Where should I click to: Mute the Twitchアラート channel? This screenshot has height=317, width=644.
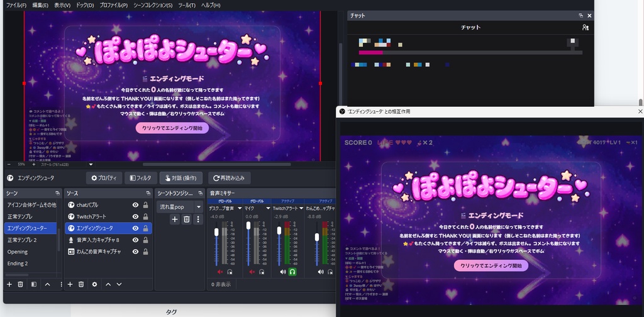tap(282, 272)
